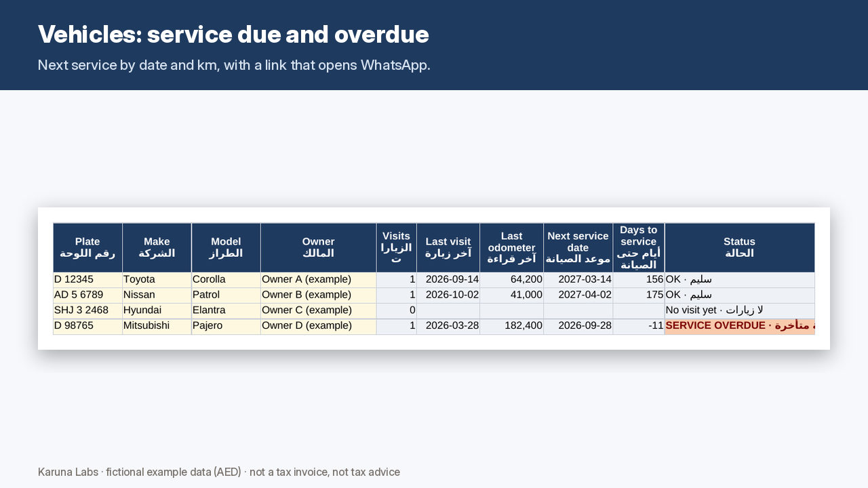868x488 pixels.
Task: Click plate cell AD 5 6789
Action: (87, 296)
